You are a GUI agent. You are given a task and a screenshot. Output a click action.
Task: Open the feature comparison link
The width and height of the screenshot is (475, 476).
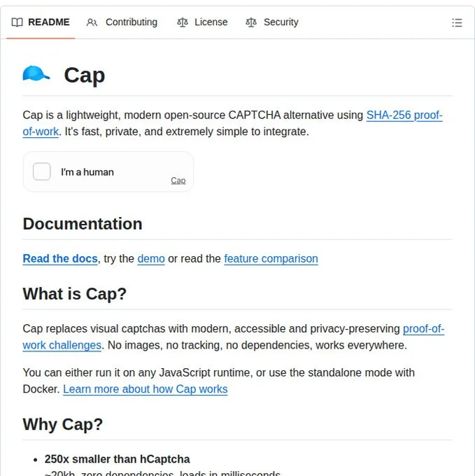click(271, 258)
